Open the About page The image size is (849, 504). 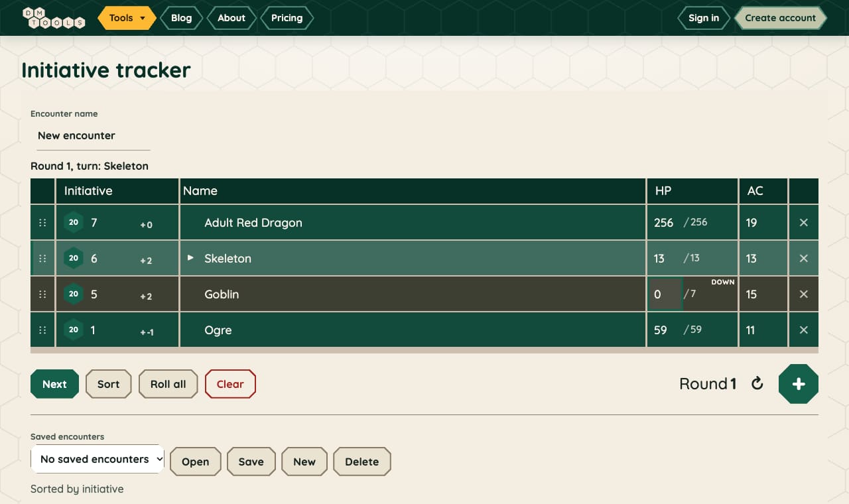[x=231, y=18]
